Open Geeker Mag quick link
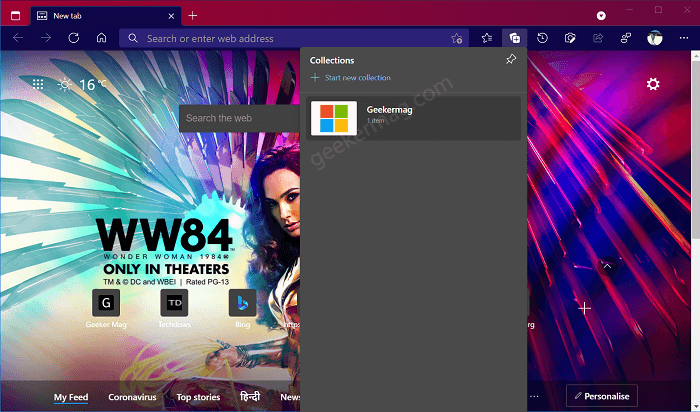Viewport: 700px width, 412px height. click(x=106, y=309)
